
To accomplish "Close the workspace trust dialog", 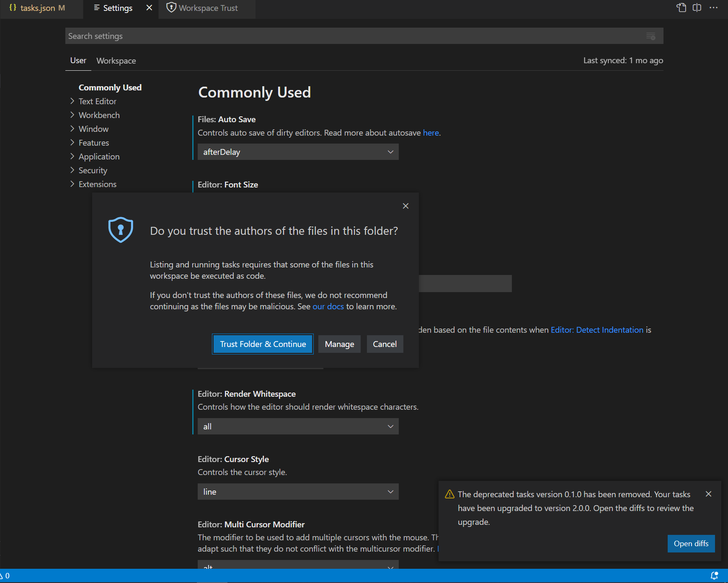I will pos(405,206).
